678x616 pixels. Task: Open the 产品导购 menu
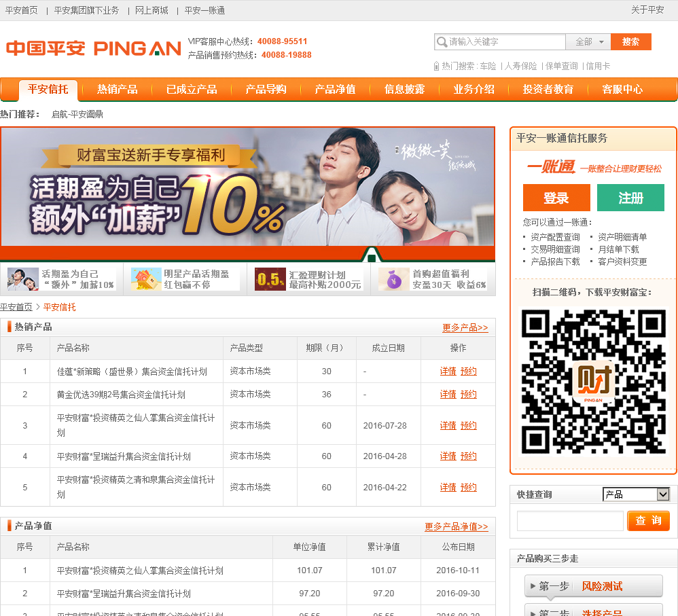pyautogui.click(x=266, y=90)
